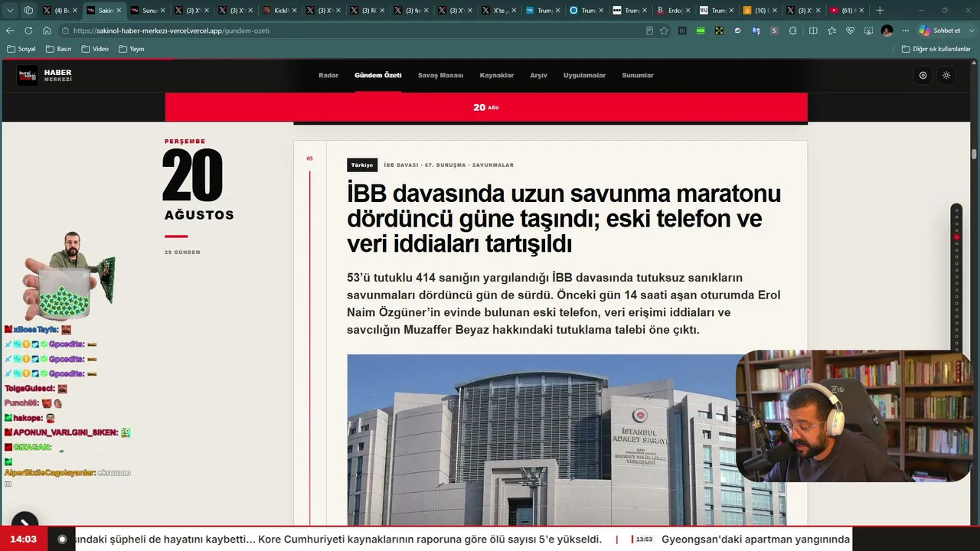The height and width of the screenshot is (551, 980).
Task: Open the Gündem Özeti nav item
Action: [x=377, y=75]
